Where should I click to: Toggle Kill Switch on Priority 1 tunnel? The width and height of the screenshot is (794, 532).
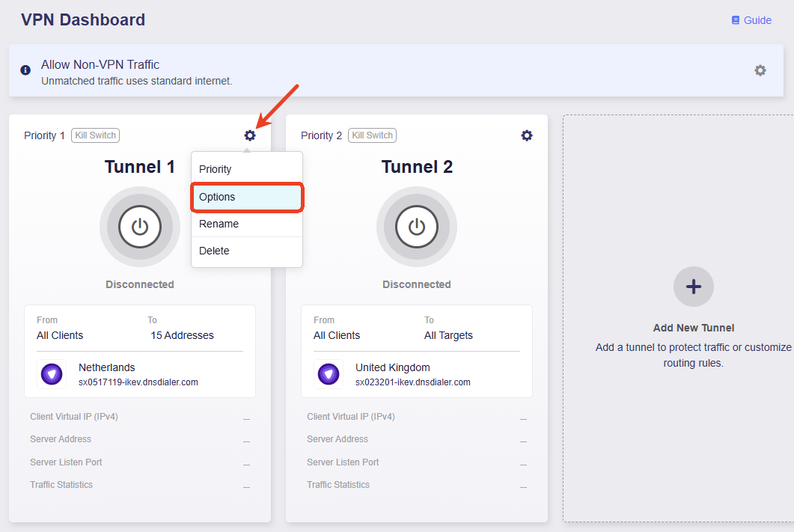coord(95,135)
